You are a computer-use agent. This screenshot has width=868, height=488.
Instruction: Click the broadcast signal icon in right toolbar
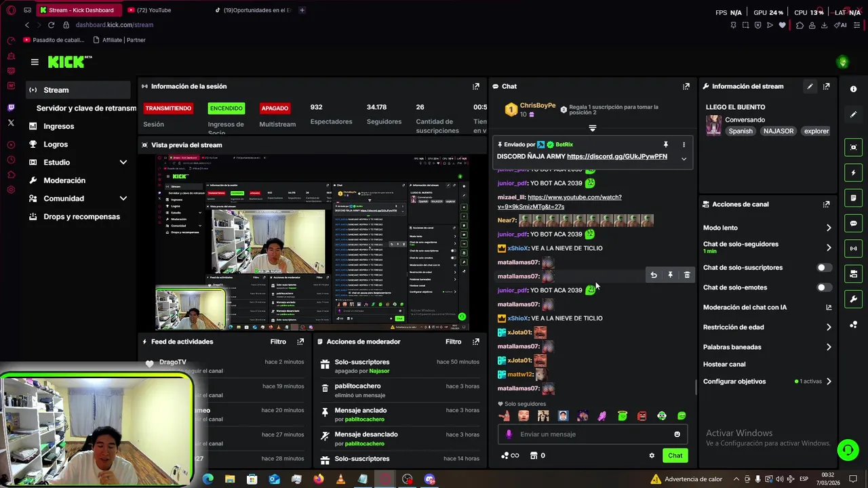click(853, 249)
